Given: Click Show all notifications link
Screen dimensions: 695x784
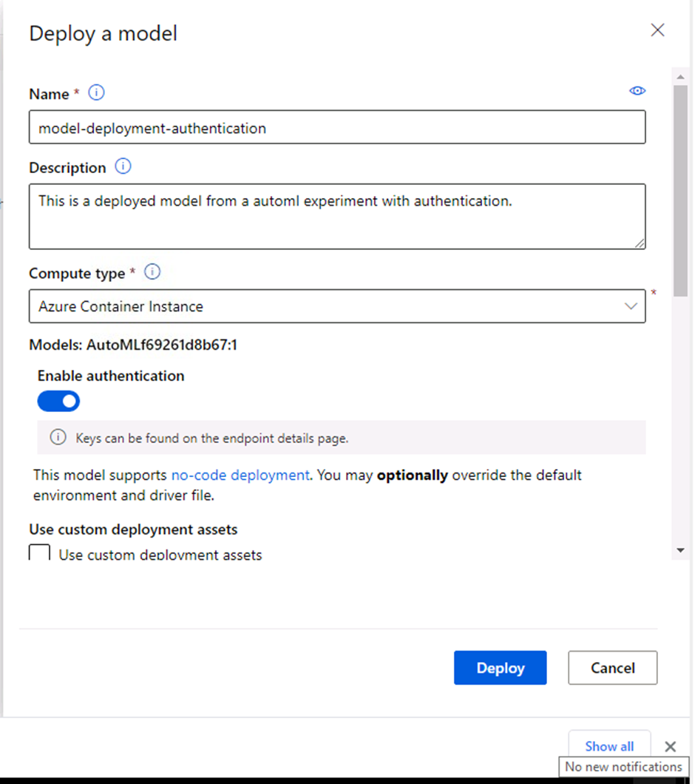Looking at the screenshot, I should click(609, 746).
